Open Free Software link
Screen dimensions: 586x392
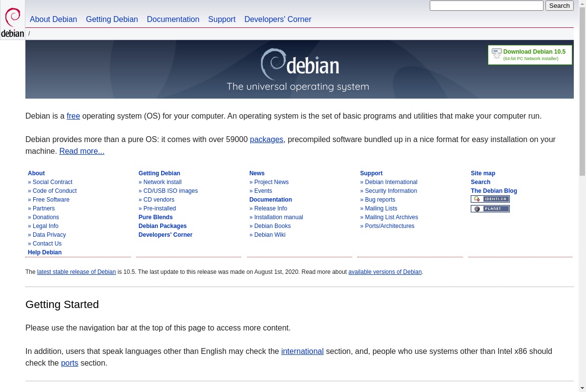(x=51, y=200)
